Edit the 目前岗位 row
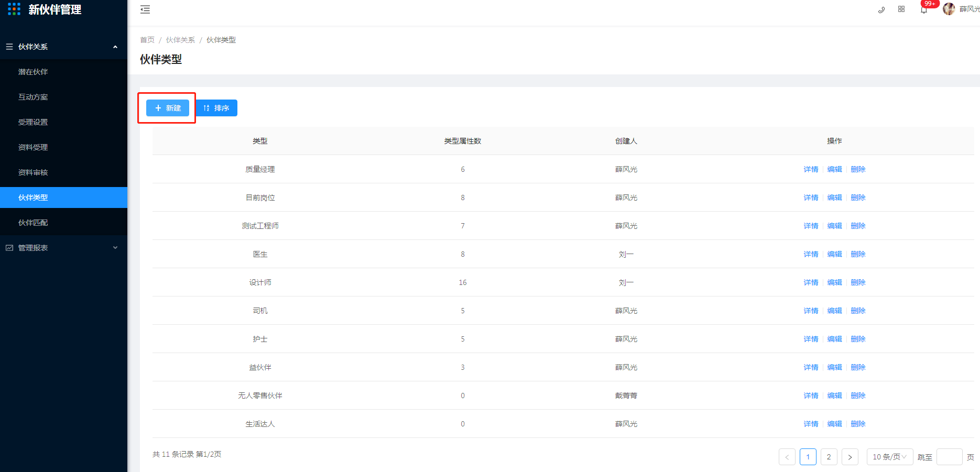The width and height of the screenshot is (980, 472). click(x=834, y=197)
